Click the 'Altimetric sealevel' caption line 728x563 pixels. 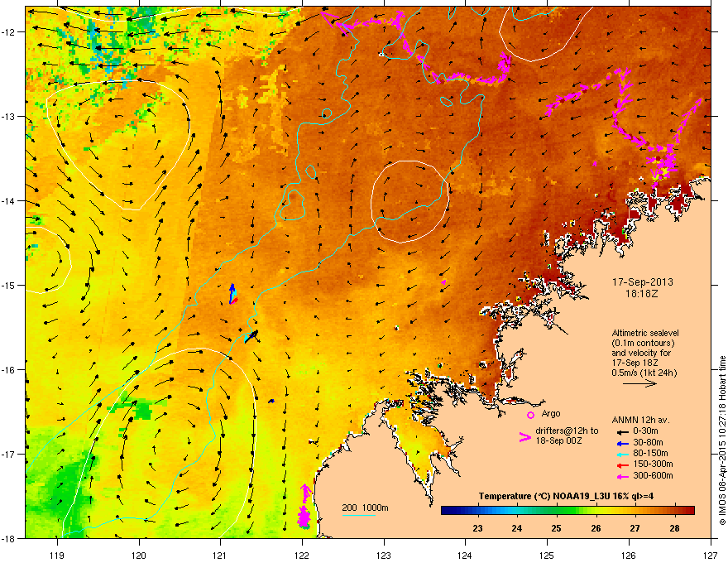[x=645, y=333]
